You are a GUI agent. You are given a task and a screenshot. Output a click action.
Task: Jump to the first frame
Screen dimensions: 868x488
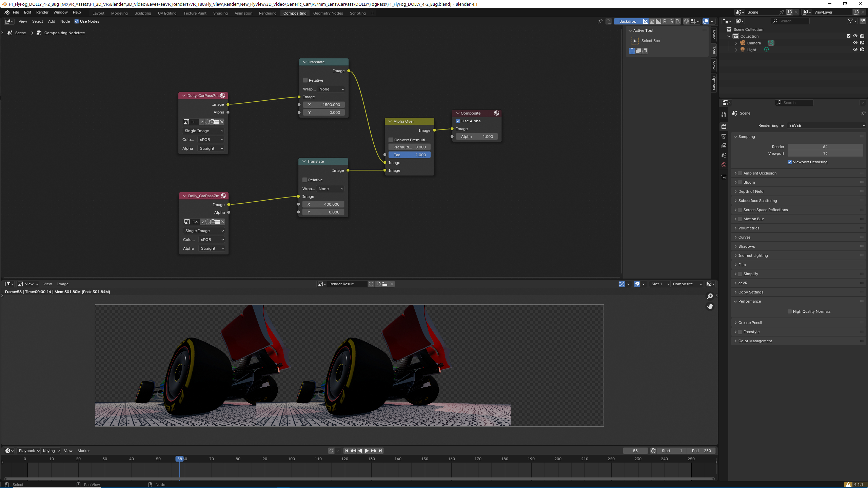(x=346, y=451)
